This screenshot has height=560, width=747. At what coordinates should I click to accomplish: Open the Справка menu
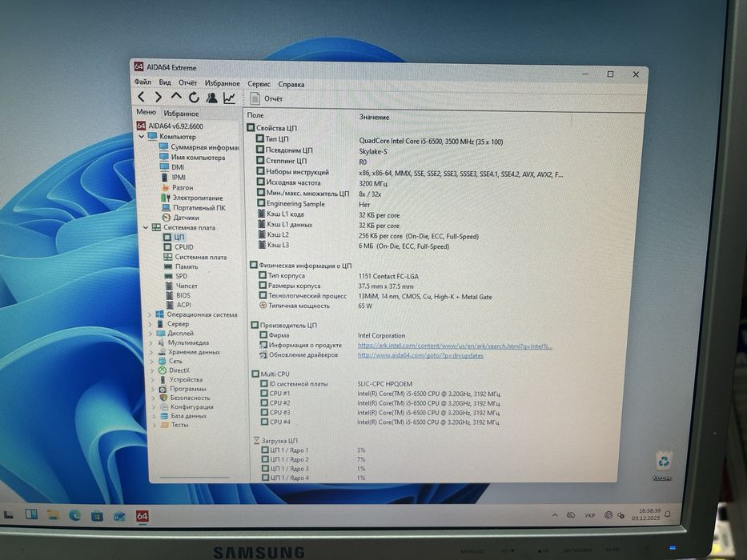click(291, 84)
